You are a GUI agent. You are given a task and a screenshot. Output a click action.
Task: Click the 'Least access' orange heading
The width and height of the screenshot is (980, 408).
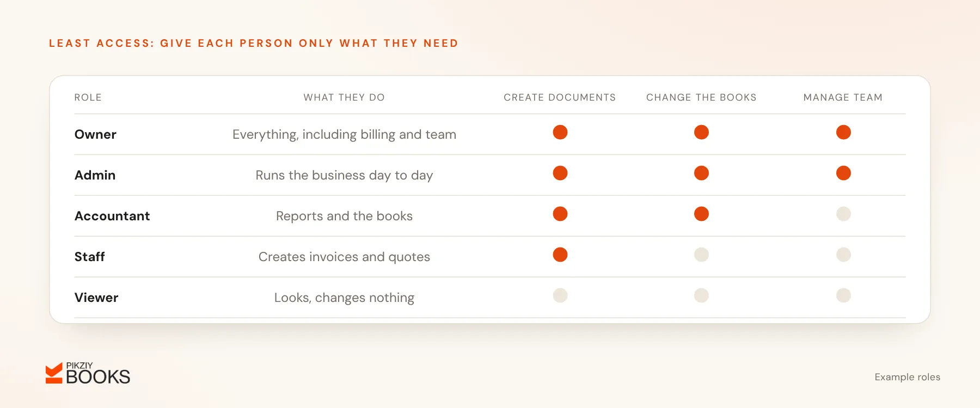coord(254,43)
